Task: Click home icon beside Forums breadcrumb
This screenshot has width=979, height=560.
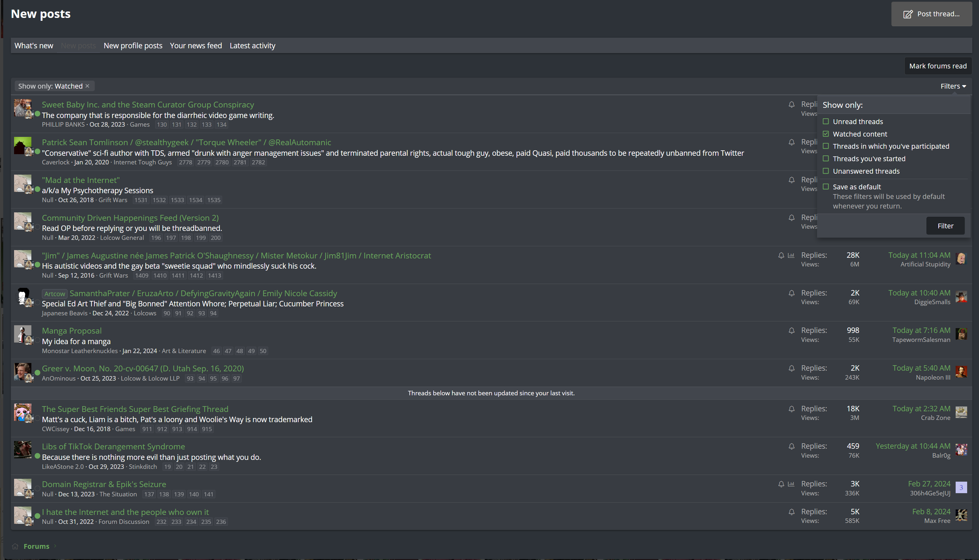Action: [x=15, y=546]
